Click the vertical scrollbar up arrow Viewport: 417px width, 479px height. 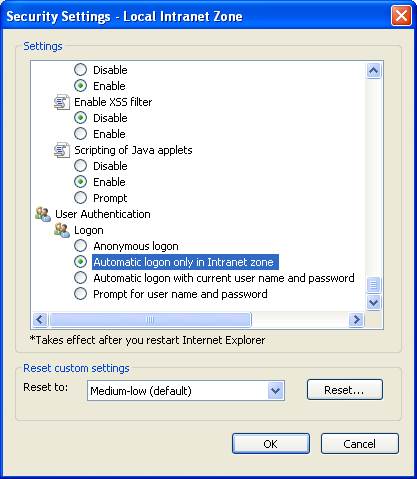point(374,70)
